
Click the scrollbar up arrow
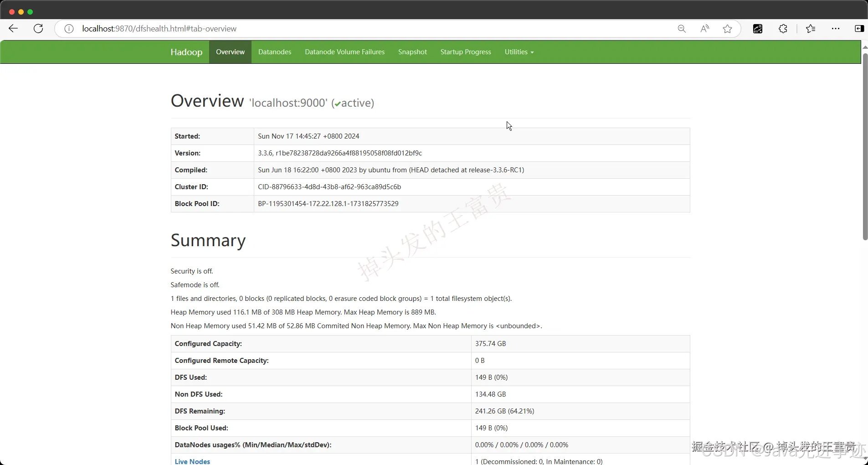(x=865, y=47)
